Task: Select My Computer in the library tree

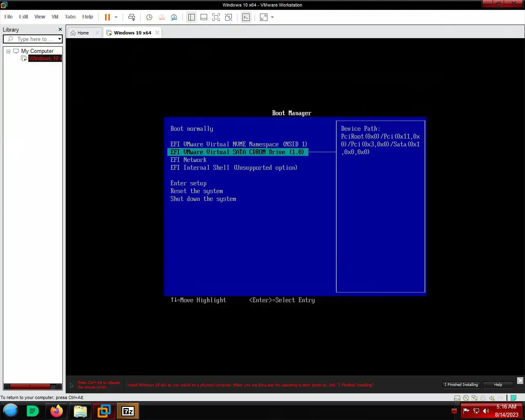Action: pos(37,51)
